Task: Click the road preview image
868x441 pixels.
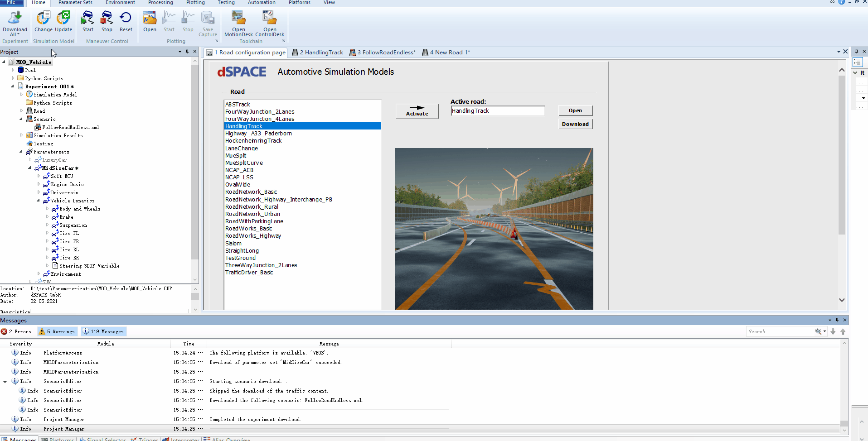Action: (494, 229)
